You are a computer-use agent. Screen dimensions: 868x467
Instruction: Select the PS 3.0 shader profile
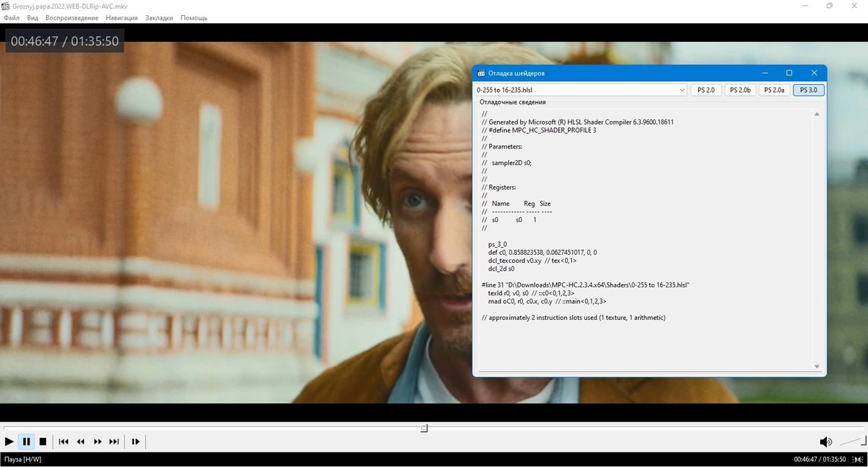pos(809,90)
